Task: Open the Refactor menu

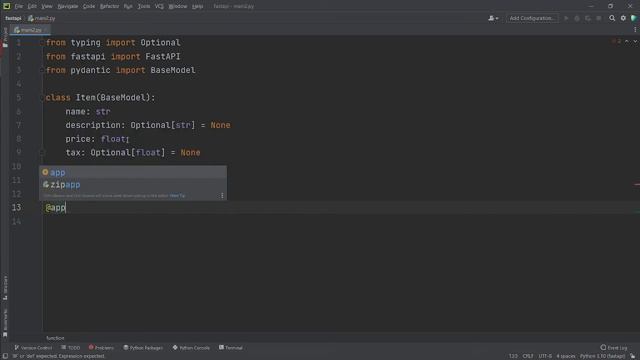Action: click(x=109, y=6)
